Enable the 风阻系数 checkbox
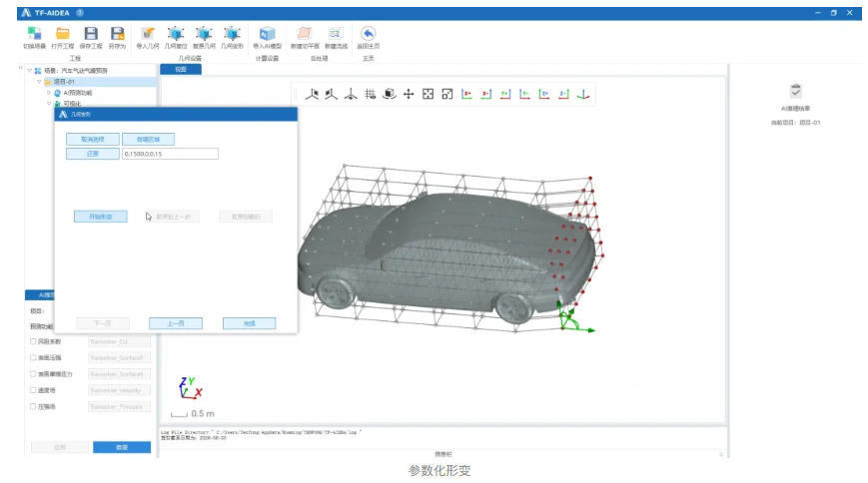Viewport: 868px width, 483px height. pos(33,341)
